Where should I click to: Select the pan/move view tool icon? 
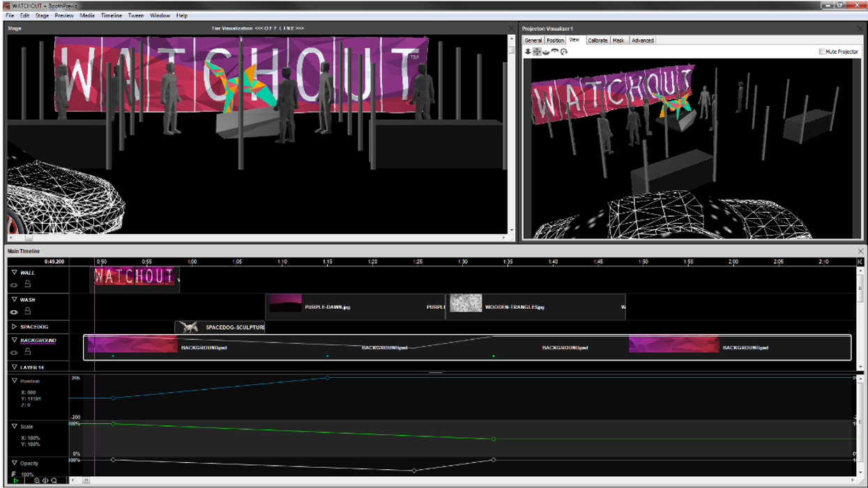pyautogui.click(x=537, y=52)
